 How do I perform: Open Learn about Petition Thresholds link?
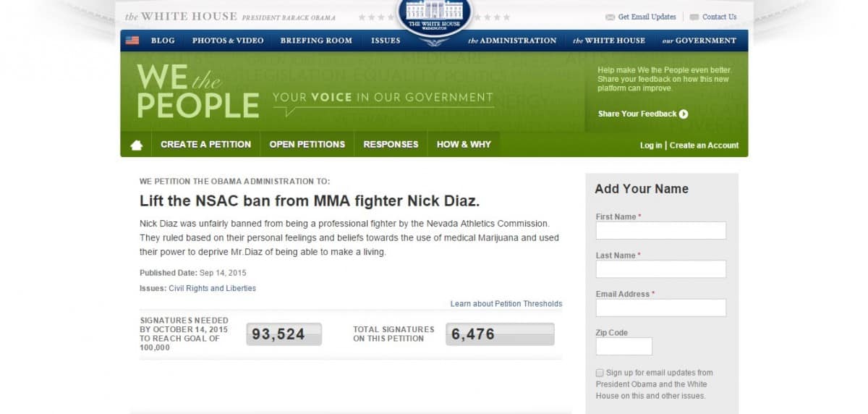[506, 304]
